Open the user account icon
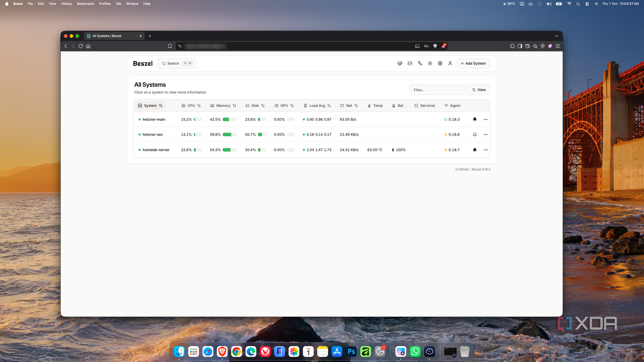 (x=450, y=63)
